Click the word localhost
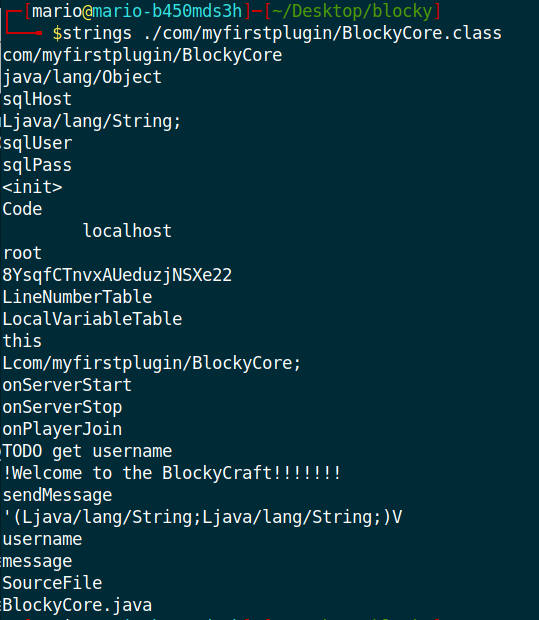 [x=127, y=231]
